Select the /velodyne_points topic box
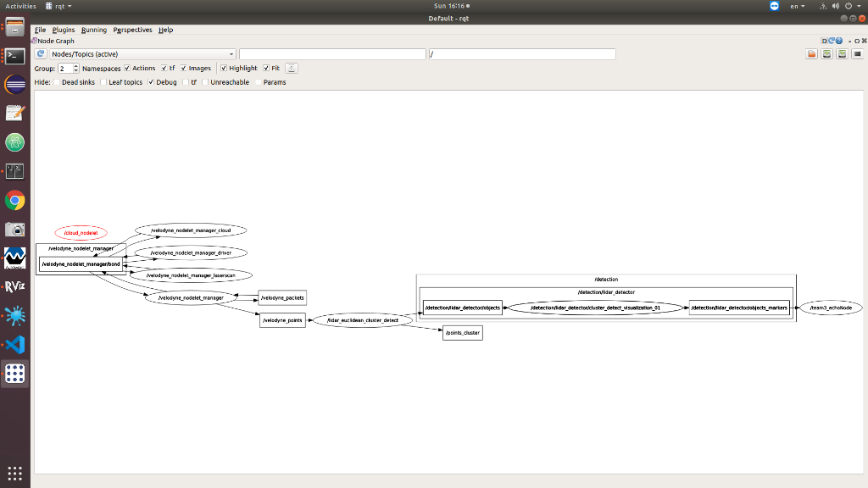 [282, 320]
